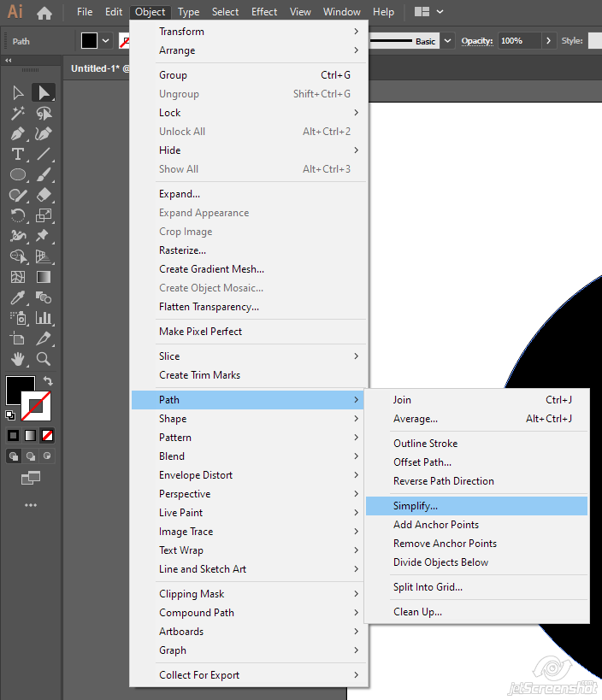
Task: Swap fill and stroke colors arrow
Action: [x=48, y=381]
